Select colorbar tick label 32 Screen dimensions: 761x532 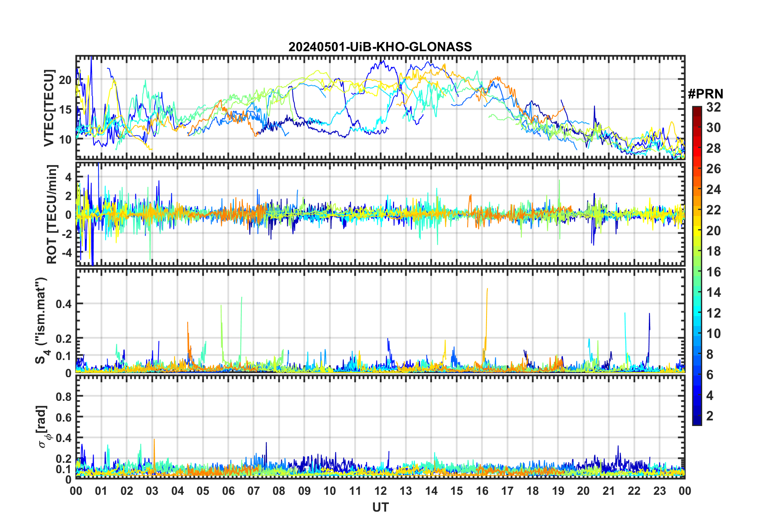point(713,107)
